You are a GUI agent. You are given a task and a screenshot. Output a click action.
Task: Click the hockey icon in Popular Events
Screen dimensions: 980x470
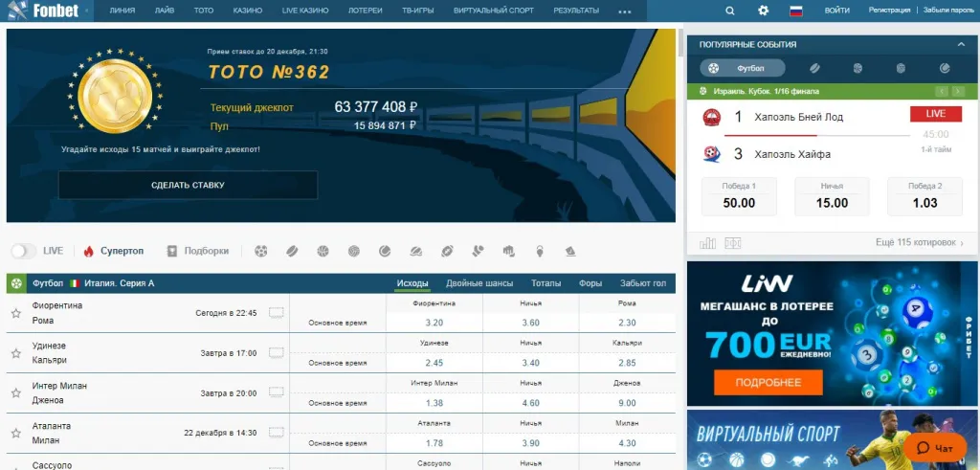coord(814,68)
